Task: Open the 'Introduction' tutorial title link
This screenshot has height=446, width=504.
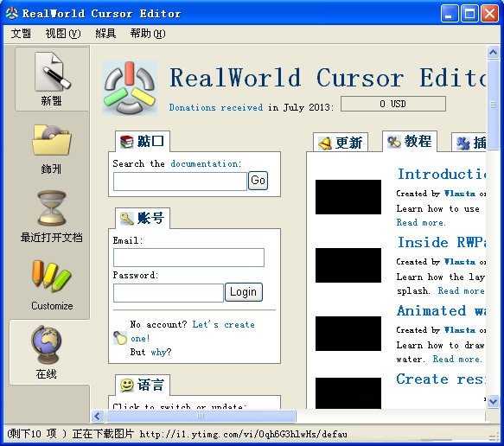Action: [x=442, y=174]
